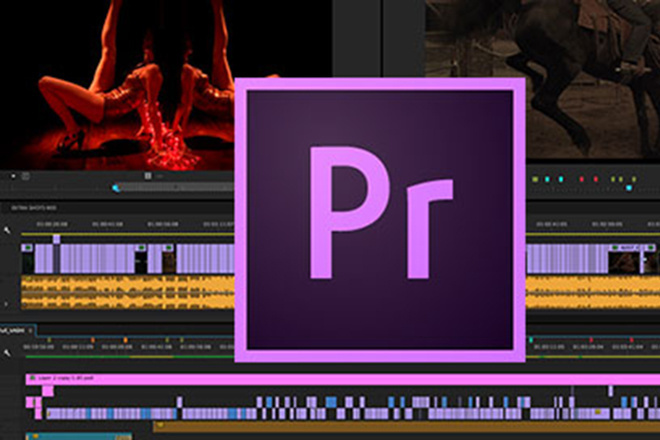The height and width of the screenshot is (440, 660).
Task: Click the Premiere Pro Pr logo
Action: pos(380,220)
